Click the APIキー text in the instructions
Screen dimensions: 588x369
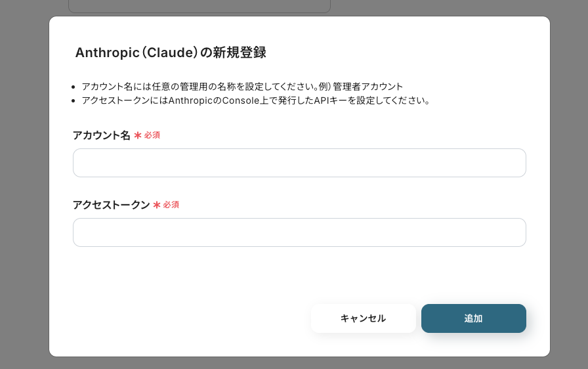(x=331, y=100)
